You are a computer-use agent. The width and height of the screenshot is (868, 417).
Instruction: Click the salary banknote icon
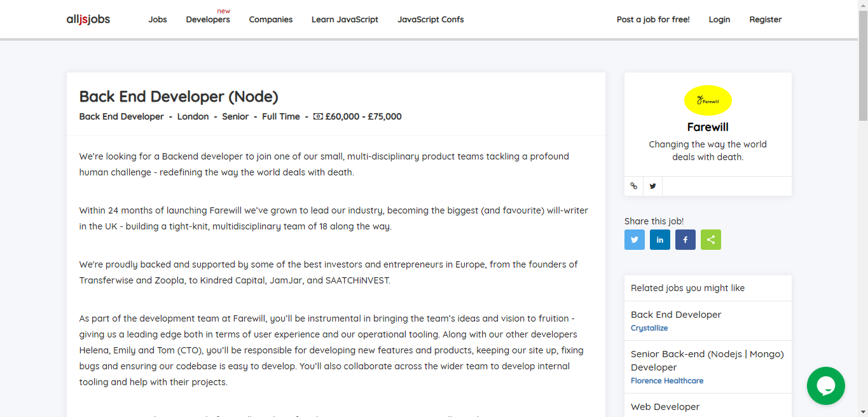pyautogui.click(x=318, y=116)
